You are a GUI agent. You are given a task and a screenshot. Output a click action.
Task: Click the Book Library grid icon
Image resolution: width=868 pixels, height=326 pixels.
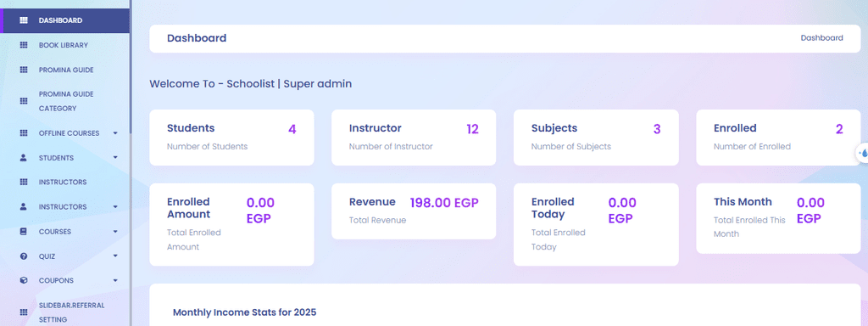[23, 45]
